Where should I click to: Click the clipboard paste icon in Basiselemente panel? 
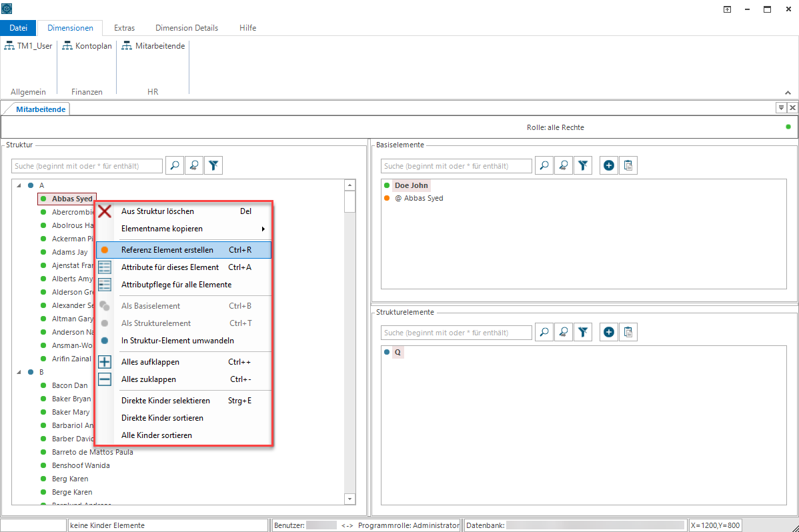pos(628,165)
